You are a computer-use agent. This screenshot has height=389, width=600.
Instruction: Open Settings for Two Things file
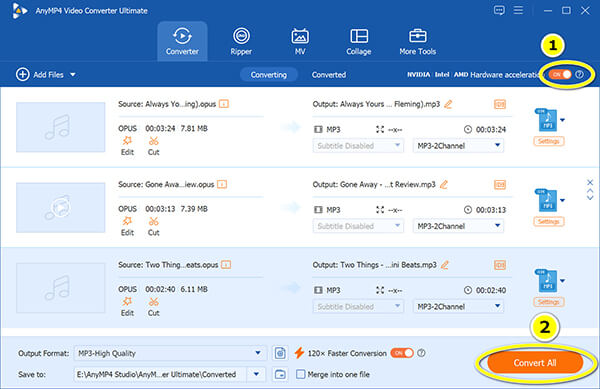pyautogui.click(x=548, y=302)
